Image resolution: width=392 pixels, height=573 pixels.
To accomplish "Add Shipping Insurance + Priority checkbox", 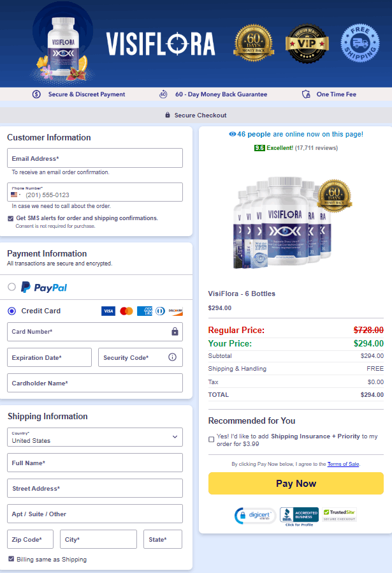I will click(x=212, y=439).
